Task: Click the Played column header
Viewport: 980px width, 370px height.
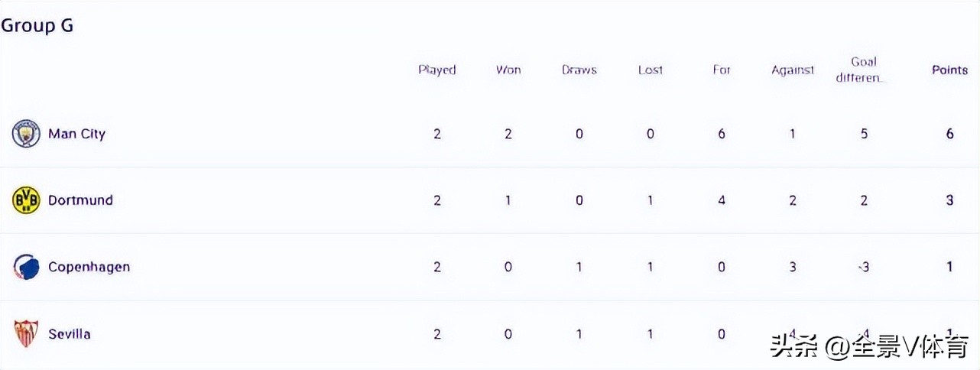Action: click(x=436, y=70)
